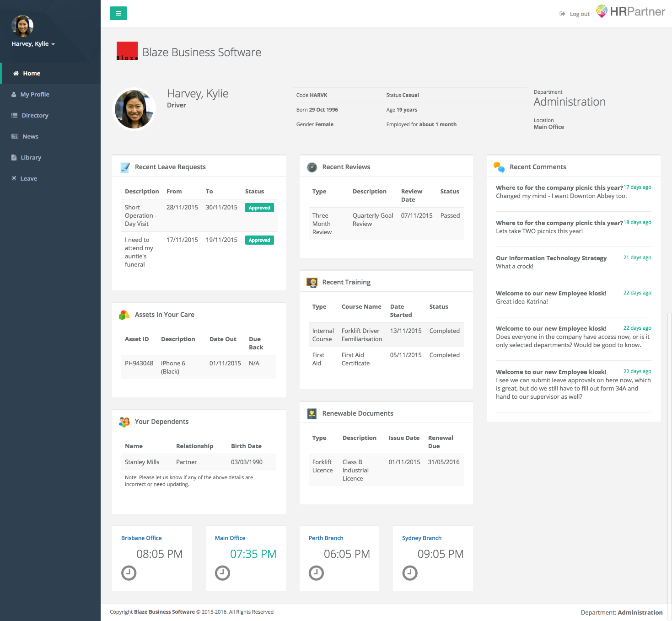Open the Main Office clock link

point(230,538)
